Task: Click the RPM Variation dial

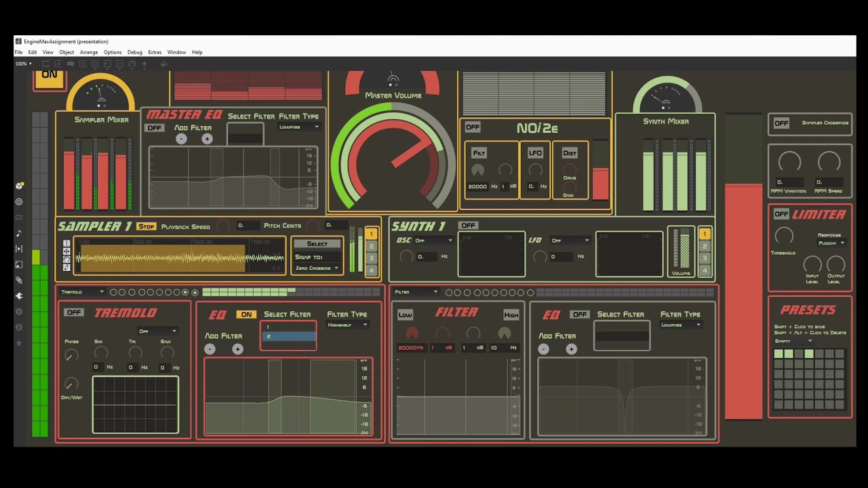Action: 789,161
